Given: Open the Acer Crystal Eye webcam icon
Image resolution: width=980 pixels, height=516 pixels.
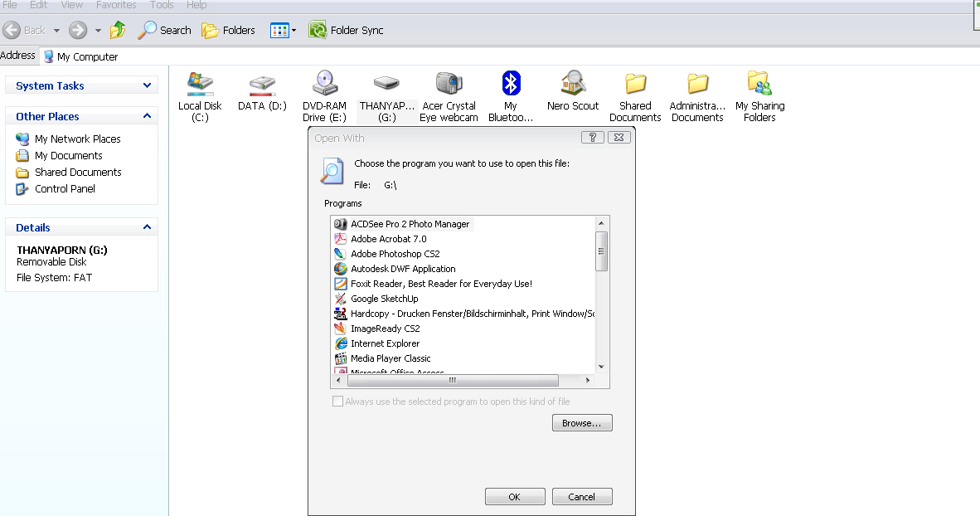Looking at the screenshot, I should click(x=449, y=83).
